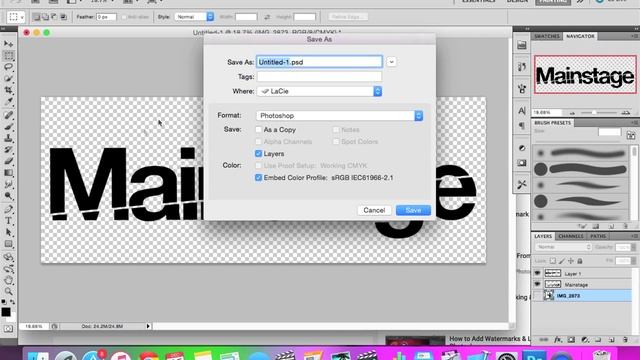The height and width of the screenshot is (360, 640).
Task: Hide the Layer 1 layer
Action: pos(537,273)
